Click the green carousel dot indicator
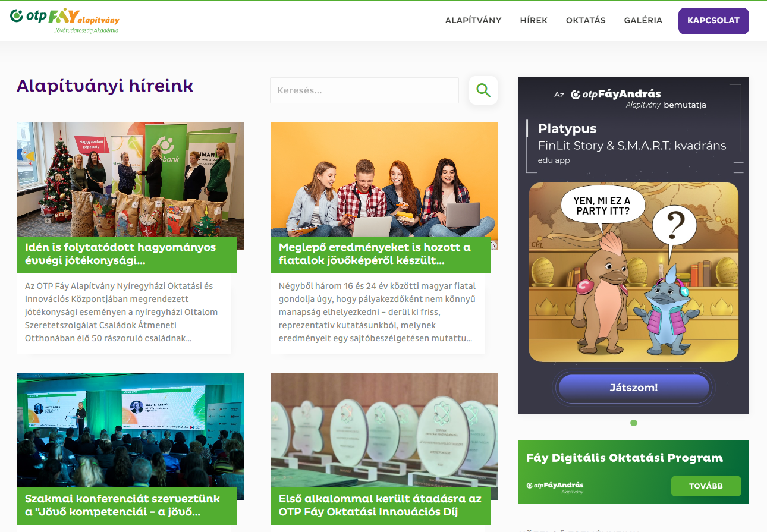 point(634,423)
